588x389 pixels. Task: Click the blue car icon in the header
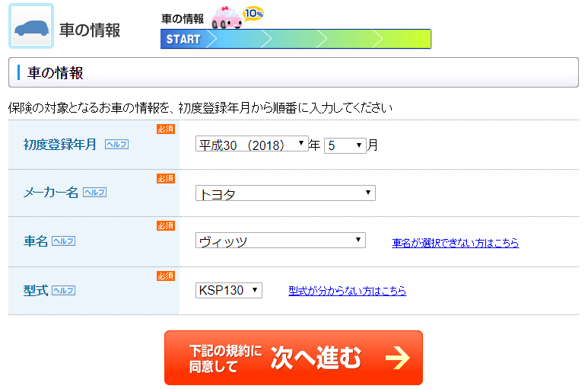coord(31,27)
